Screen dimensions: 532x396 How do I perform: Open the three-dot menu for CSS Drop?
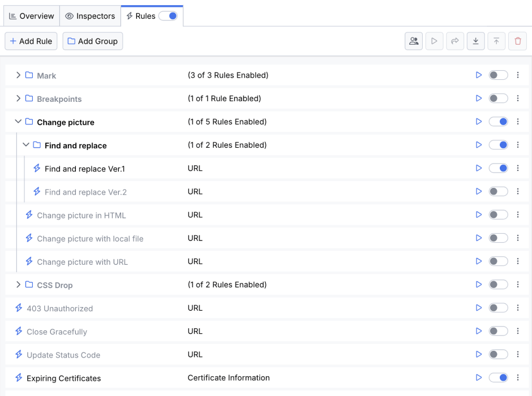pos(518,285)
